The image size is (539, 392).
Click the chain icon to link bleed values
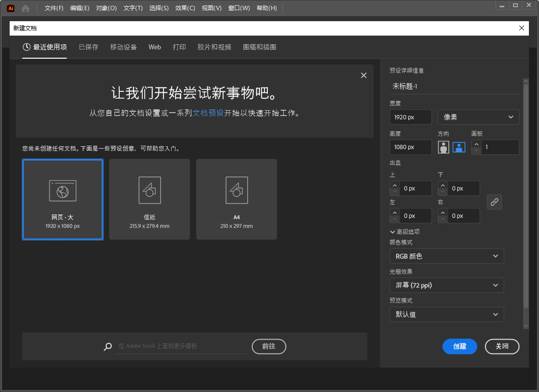[x=494, y=202]
